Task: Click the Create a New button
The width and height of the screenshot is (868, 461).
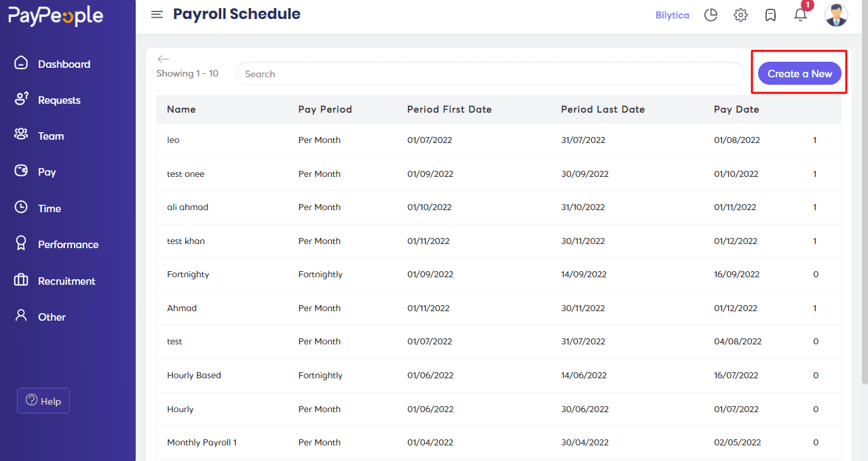Action: coord(799,73)
